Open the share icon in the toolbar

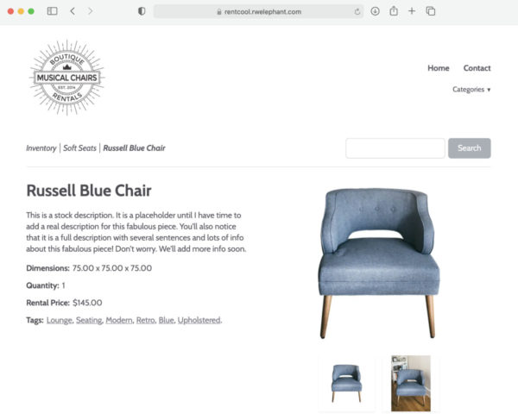coord(394,11)
